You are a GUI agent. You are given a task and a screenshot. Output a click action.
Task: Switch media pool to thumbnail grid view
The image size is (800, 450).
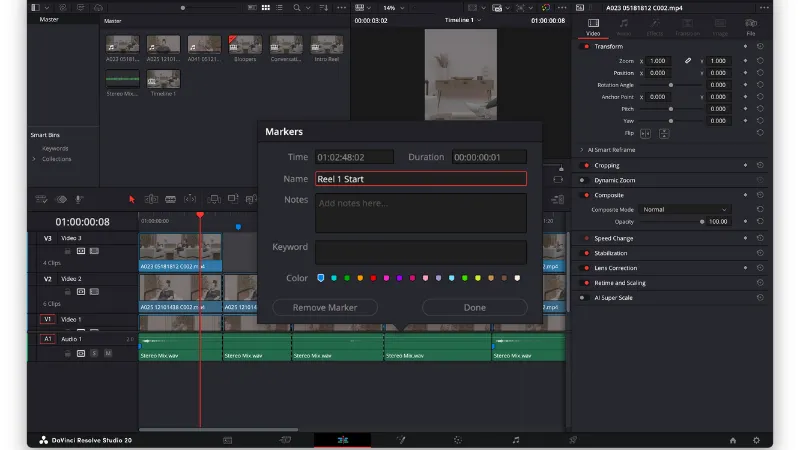coord(266,8)
